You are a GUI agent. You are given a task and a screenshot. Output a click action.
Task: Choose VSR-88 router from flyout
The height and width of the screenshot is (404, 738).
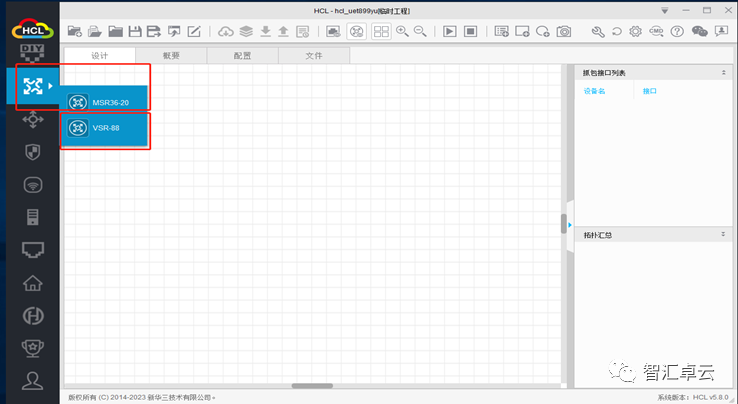click(104, 128)
